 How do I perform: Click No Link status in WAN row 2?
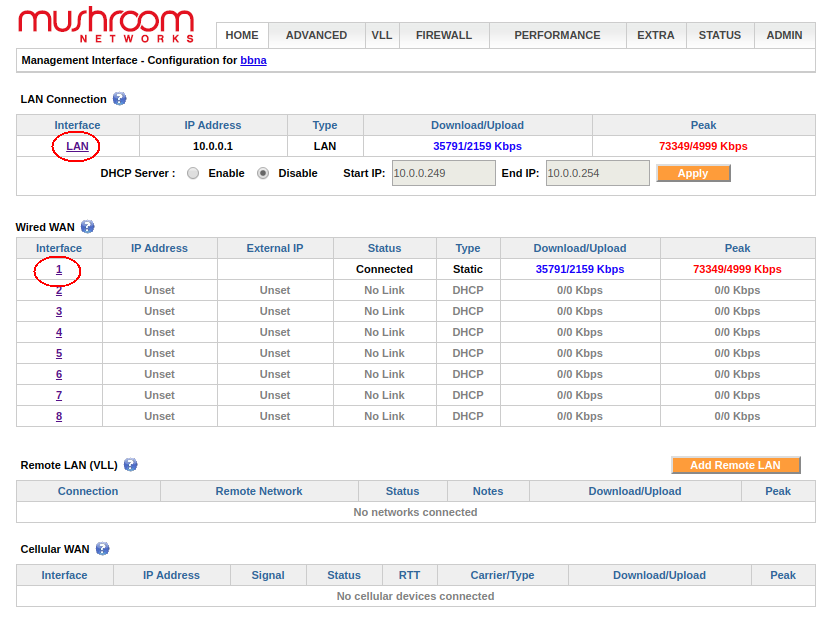click(384, 291)
